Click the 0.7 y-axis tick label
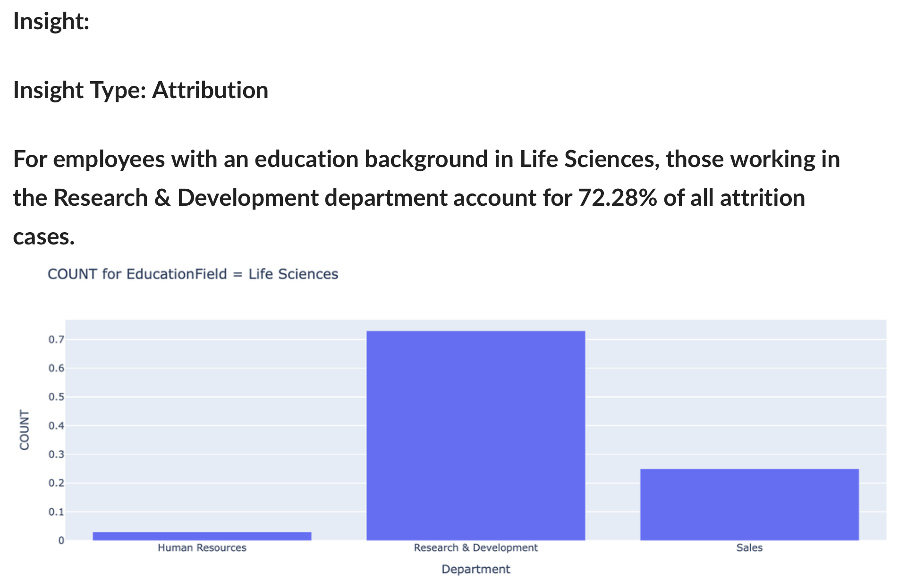The height and width of the screenshot is (588, 916). pyautogui.click(x=56, y=340)
